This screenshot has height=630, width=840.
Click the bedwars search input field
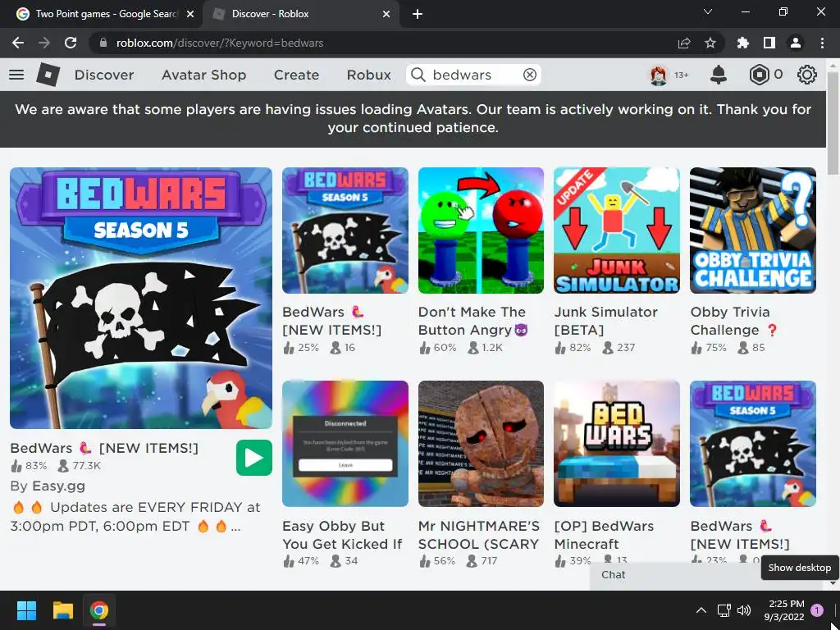point(473,75)
